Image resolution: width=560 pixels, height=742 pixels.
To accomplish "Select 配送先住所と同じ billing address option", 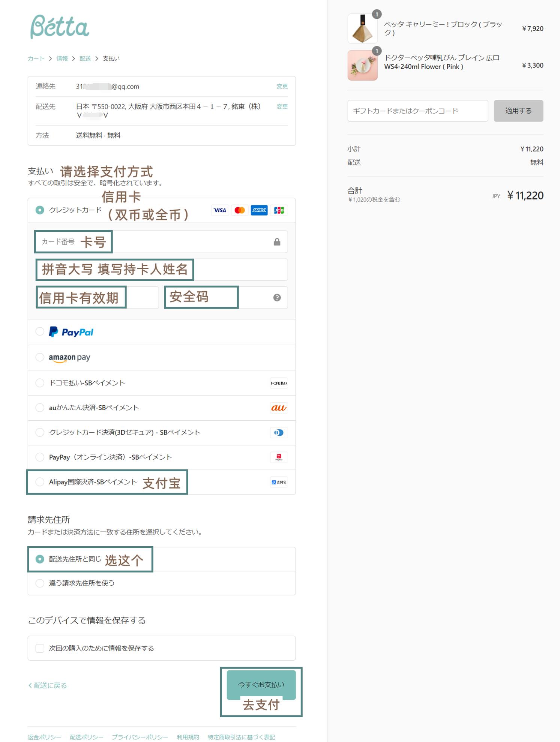I will 40,559.
